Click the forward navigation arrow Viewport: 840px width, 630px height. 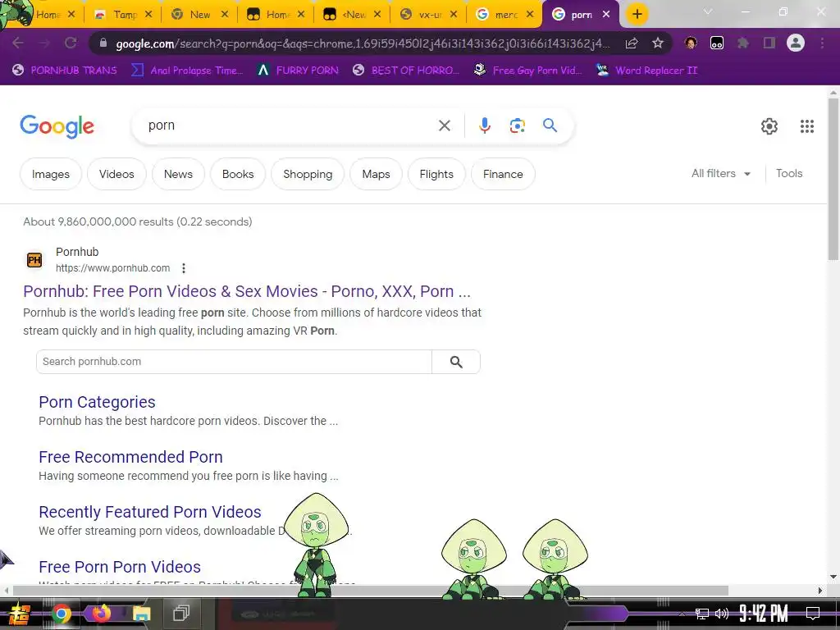point(44,43)
